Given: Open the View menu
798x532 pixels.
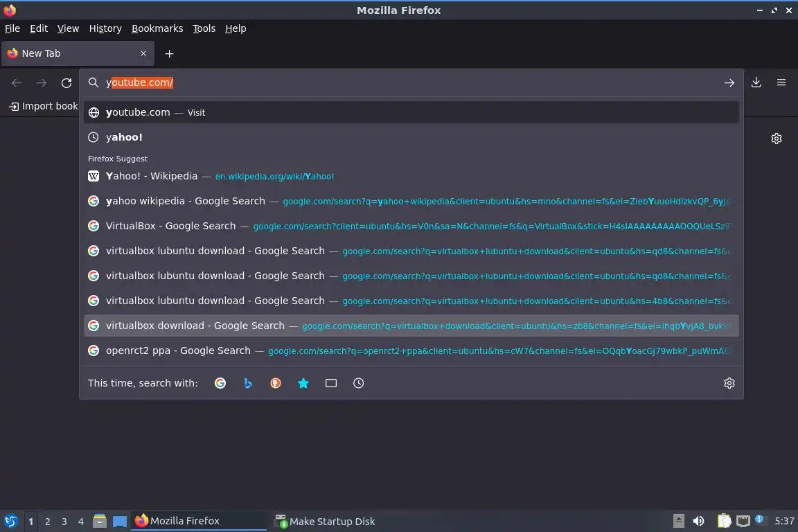Looking at the screenshot, I should click(68, 28).
